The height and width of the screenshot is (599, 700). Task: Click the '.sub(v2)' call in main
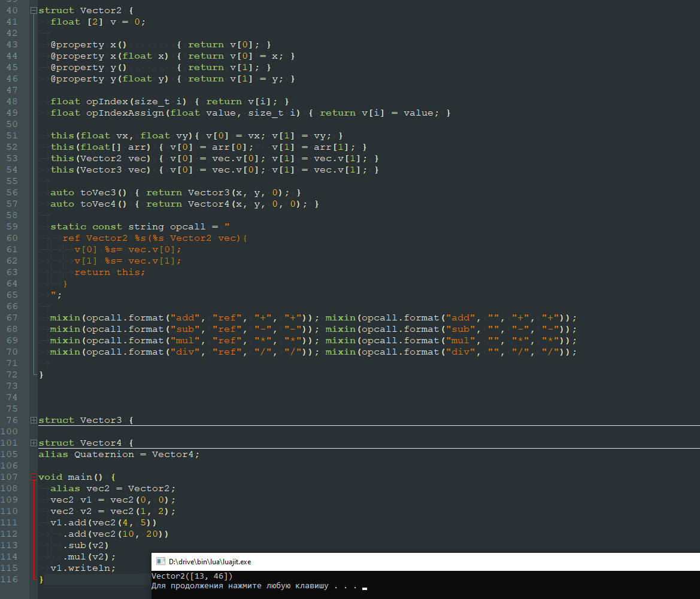(x=86, y=546)
